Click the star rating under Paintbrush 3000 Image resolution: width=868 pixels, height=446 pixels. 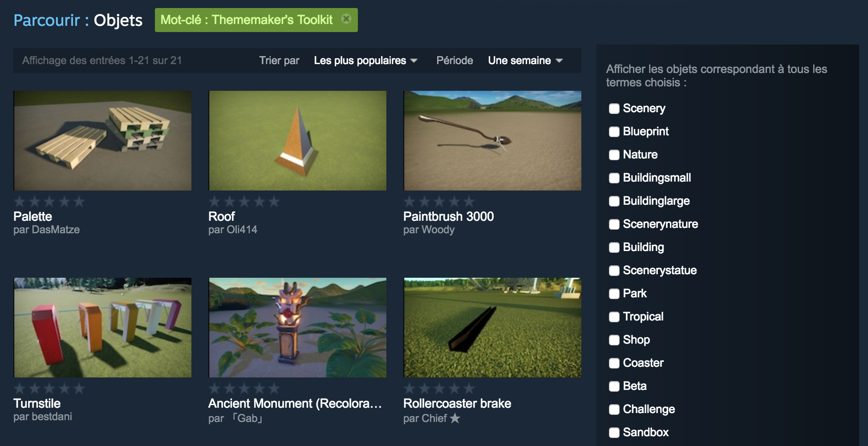click(x=439, y=202)
